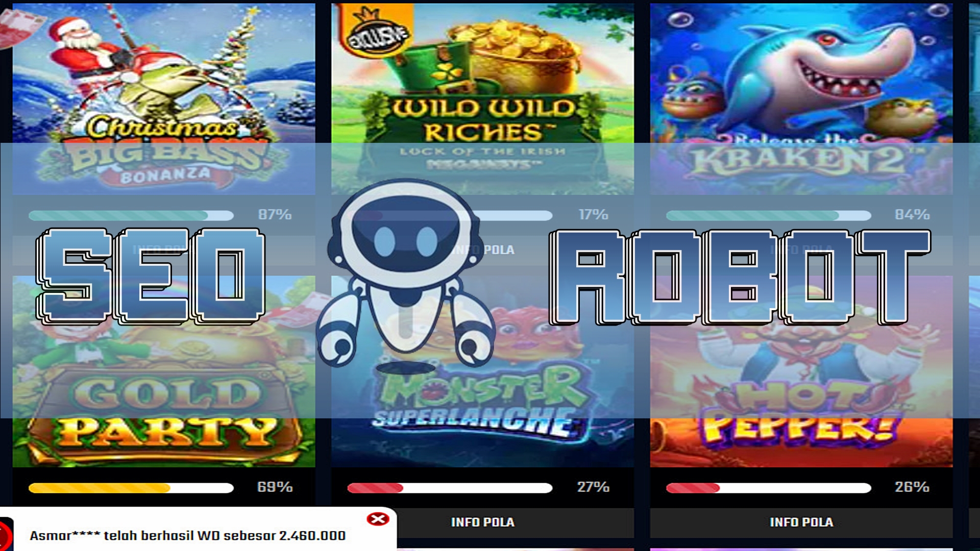Click the 27% red progress bar
The height and width of the screenshot is (551, 980).
click(450, 488)
